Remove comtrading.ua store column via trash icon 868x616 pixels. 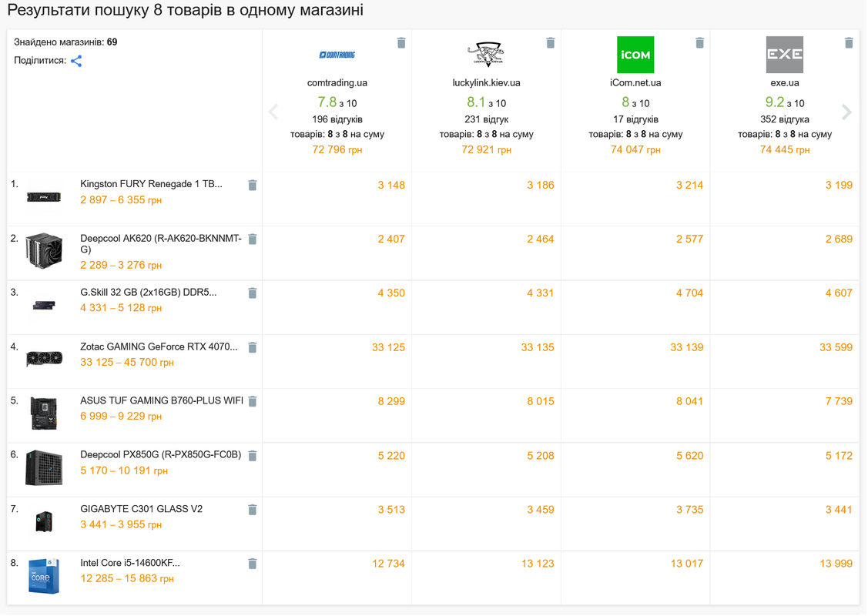click(401, 42)
